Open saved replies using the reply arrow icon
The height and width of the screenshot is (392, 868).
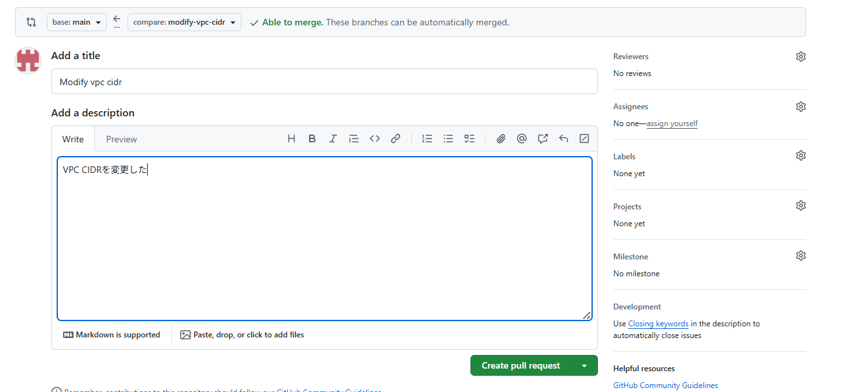click(x=563, y=138)
